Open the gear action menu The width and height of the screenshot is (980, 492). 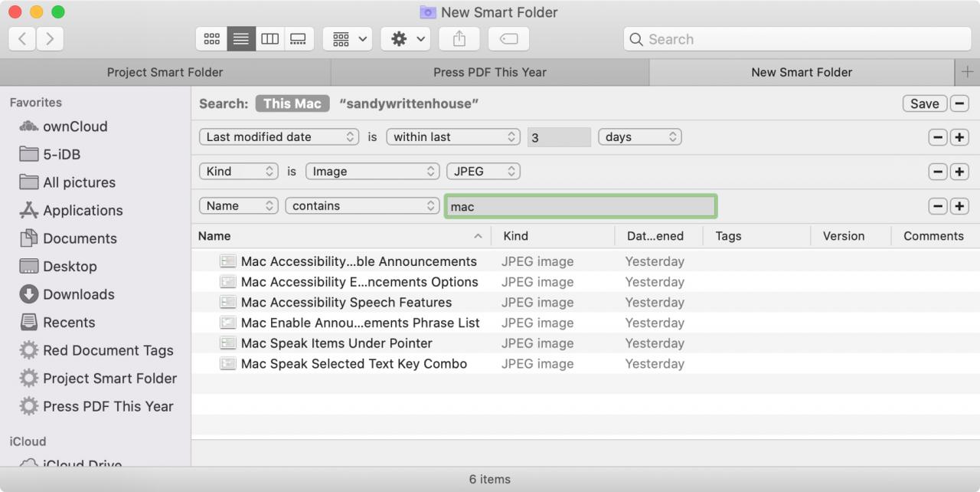[406, 39]
